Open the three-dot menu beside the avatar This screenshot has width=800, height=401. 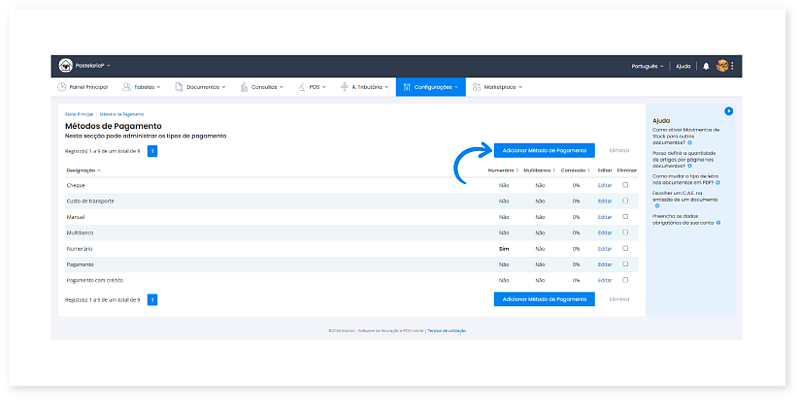tap(733, 66)
